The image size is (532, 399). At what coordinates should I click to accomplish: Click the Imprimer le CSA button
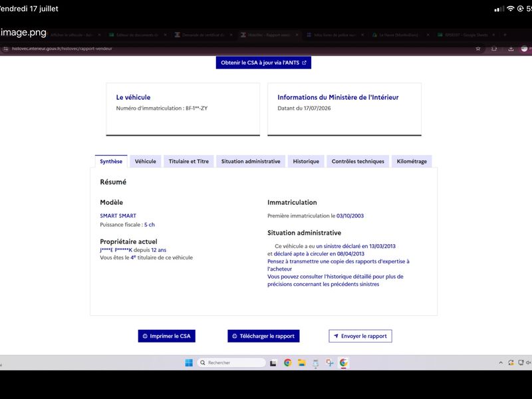(x=167, y=336)
